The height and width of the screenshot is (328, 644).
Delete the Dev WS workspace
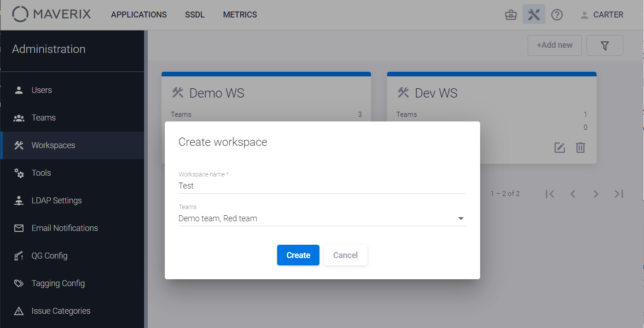click(x=580, y=148)
